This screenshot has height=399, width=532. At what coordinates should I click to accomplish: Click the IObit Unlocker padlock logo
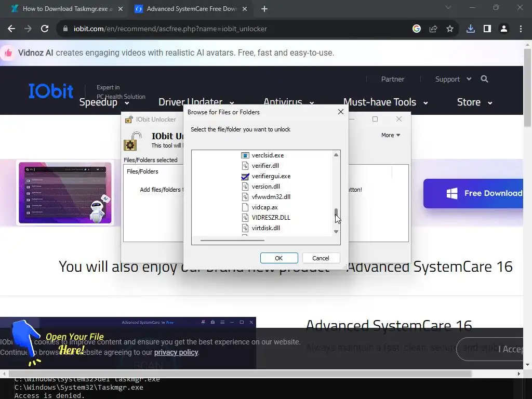[132, 141]
